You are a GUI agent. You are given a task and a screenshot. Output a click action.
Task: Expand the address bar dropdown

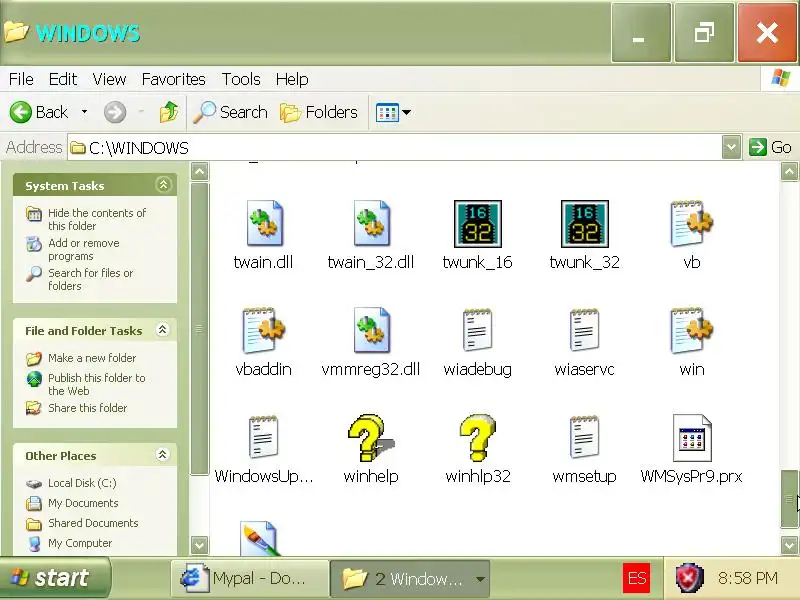click(x=731, y=147)
